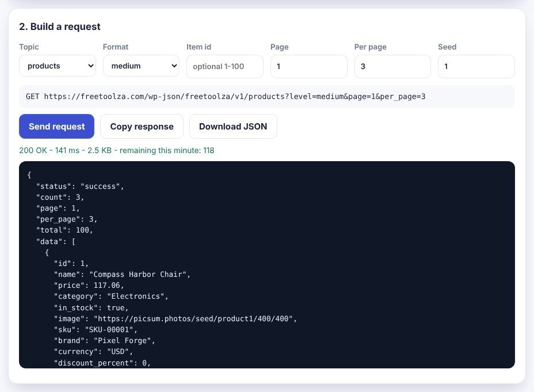Click the "currency": "USD" line
534x392 pixels.
pos(93,351)
